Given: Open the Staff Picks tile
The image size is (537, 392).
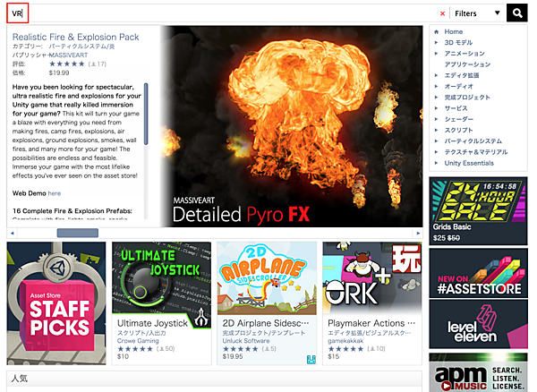Looking at the screenshot, I should [56, 302].
